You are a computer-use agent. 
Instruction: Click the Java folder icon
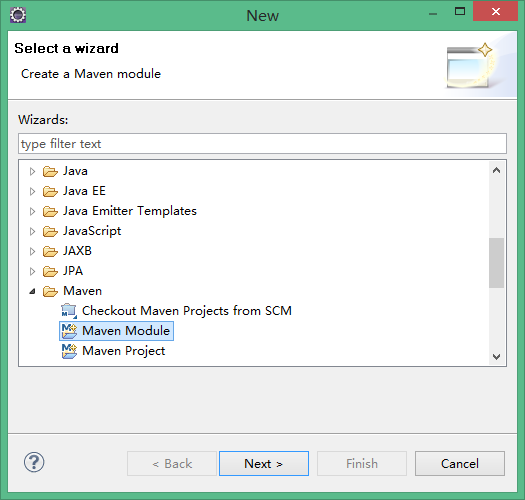50,171
